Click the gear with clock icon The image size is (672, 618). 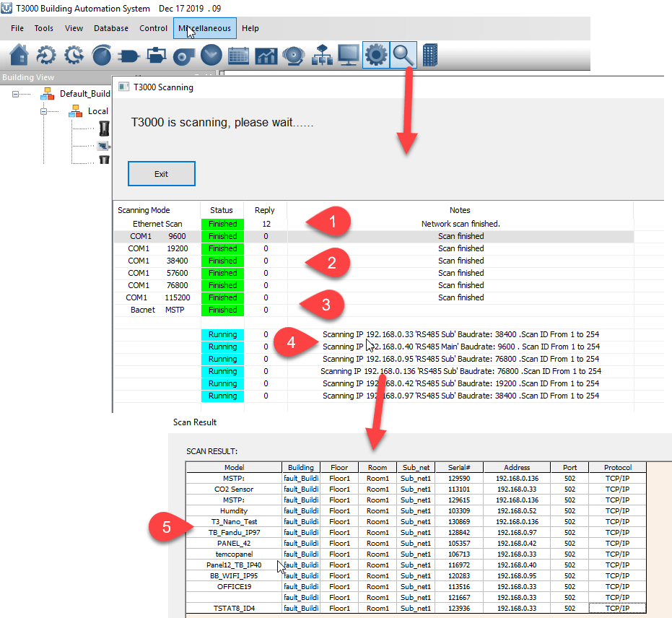[x=74, y=56]
